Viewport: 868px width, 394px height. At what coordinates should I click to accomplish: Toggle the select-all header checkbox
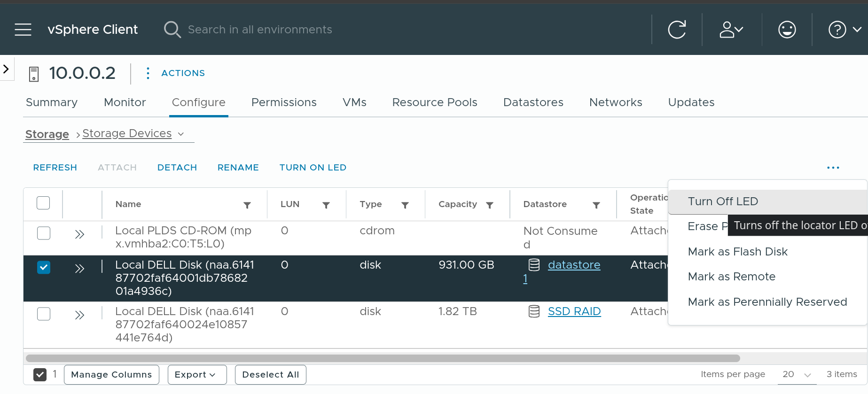pos(43,203)
